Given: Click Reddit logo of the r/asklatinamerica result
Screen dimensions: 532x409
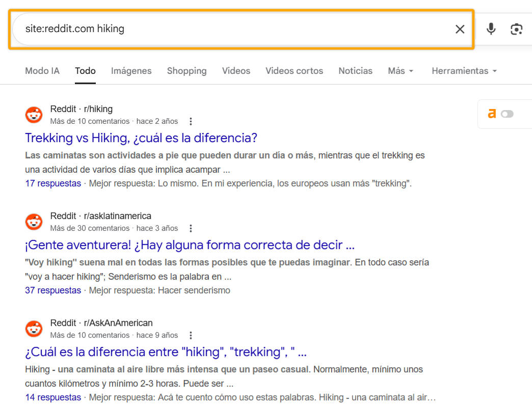Looking at the screenshot, I should (34, 222).
